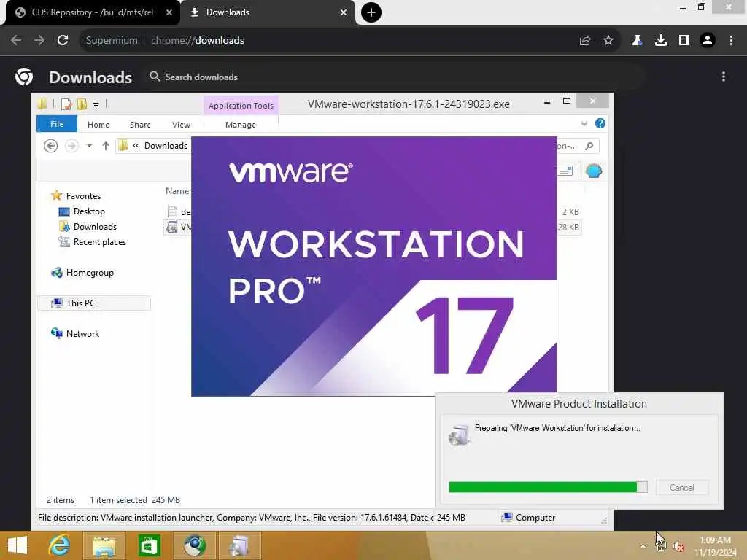Click the Explorer back navigation button
Screen dimensions: 747x560
(x=50, y=146)
